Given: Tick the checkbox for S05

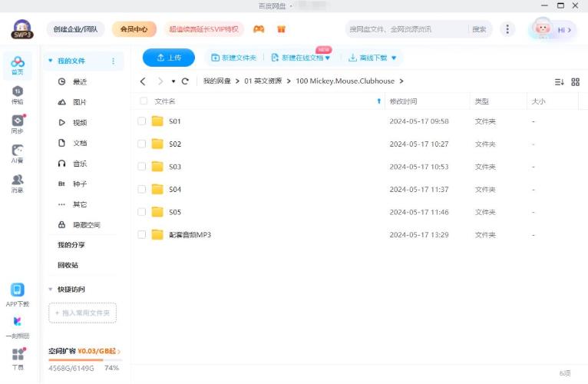Looking at the screenshot, I should tap(142, 212).
